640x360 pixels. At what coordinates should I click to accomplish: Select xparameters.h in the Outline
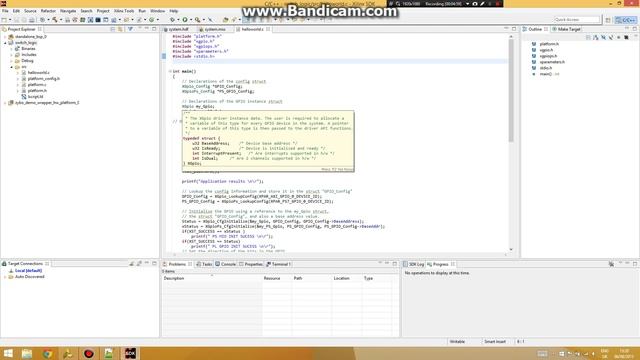(552, 62)
